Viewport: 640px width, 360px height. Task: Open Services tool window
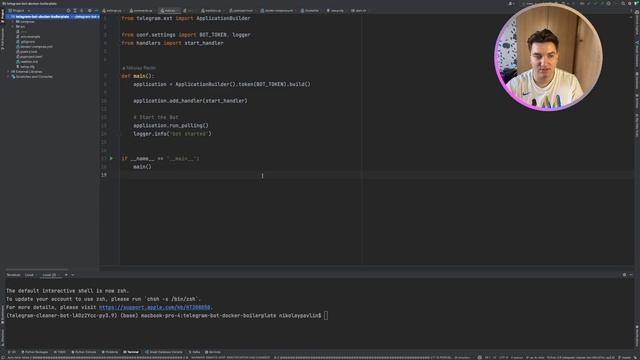tap(214, 352)
